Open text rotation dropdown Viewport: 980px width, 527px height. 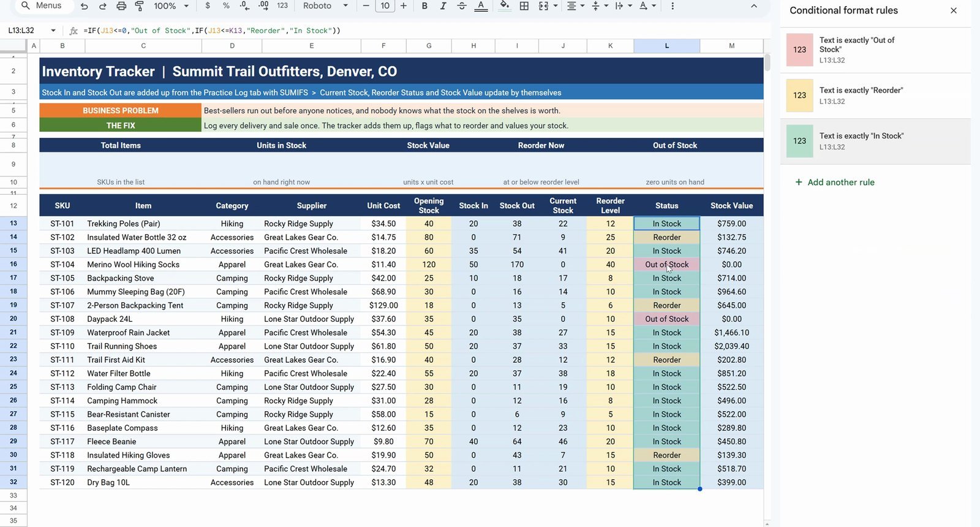click(x=647, y=6)
